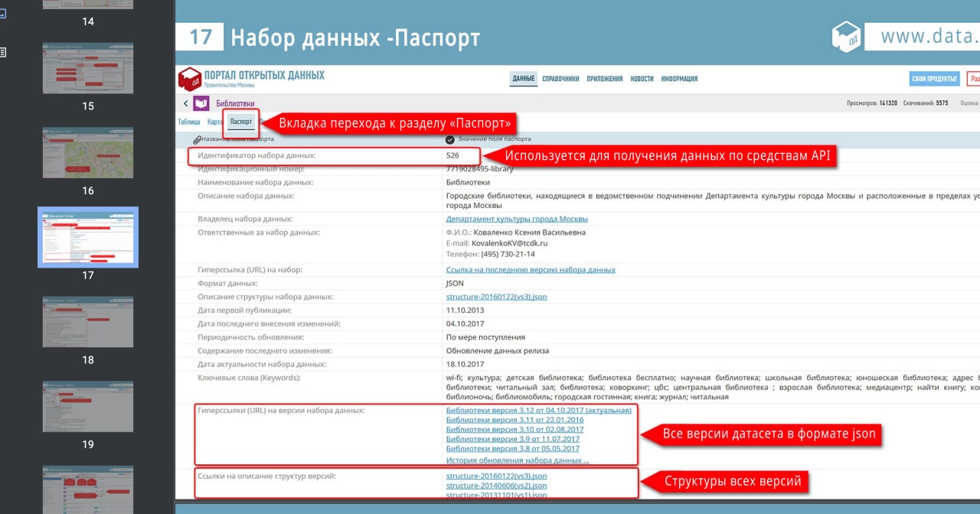Select actuality date 18.10.2017
The width and height of the screenshot is (980, 514).
coord(465,364)
